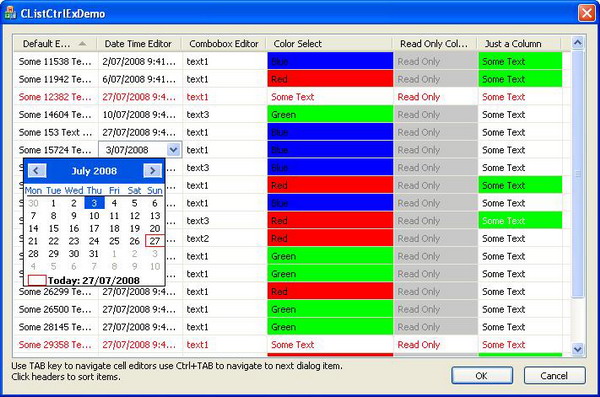Select the first Blue color cell
Screen dimensions: 600x397
330,61
